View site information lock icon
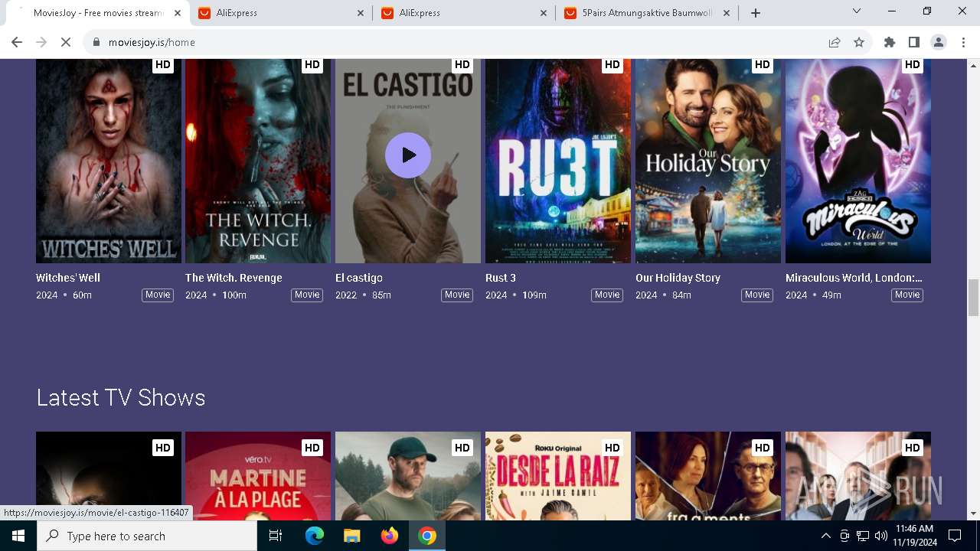980x551 pixels. pyautogui.click(x=96, y=42)
